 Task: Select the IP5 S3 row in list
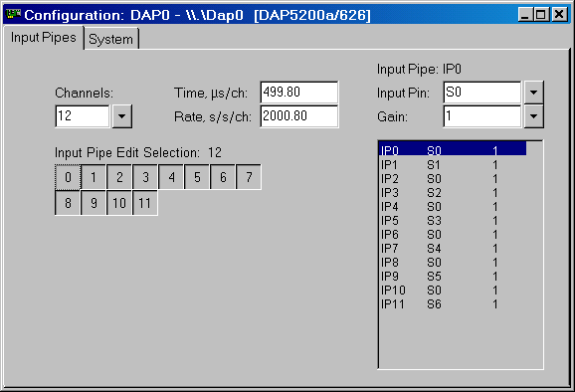click(453, 221)
